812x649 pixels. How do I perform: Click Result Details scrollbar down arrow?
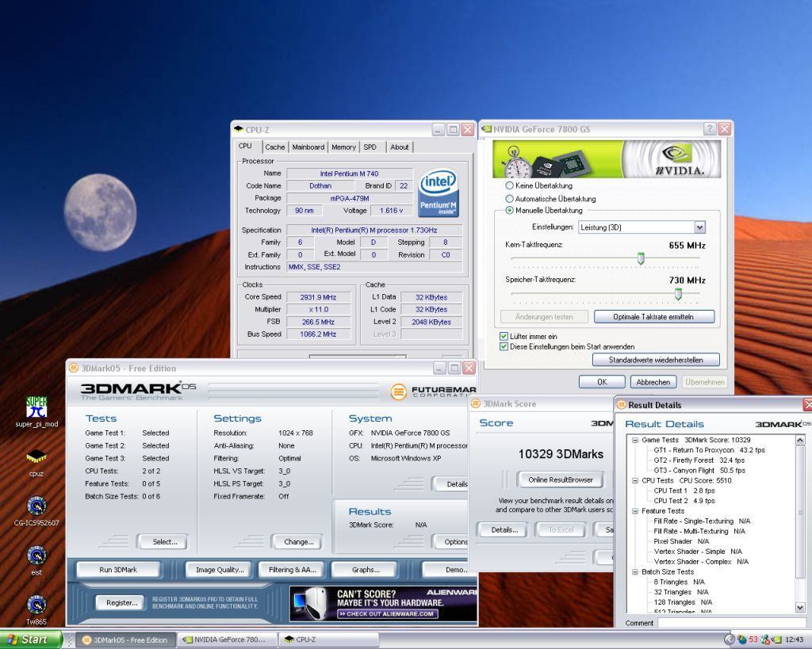coord(800,607)
